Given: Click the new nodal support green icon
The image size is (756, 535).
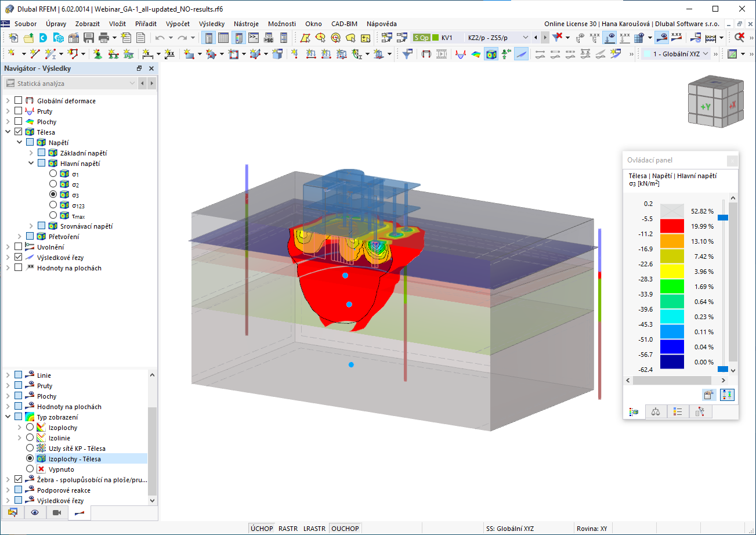Looking at the screenshot, I should [97, 54].
